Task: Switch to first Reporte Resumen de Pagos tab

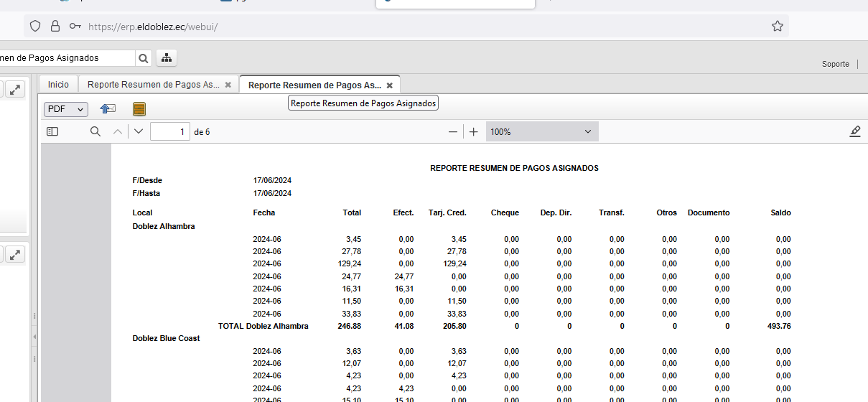Action: (x=153, y=85)
